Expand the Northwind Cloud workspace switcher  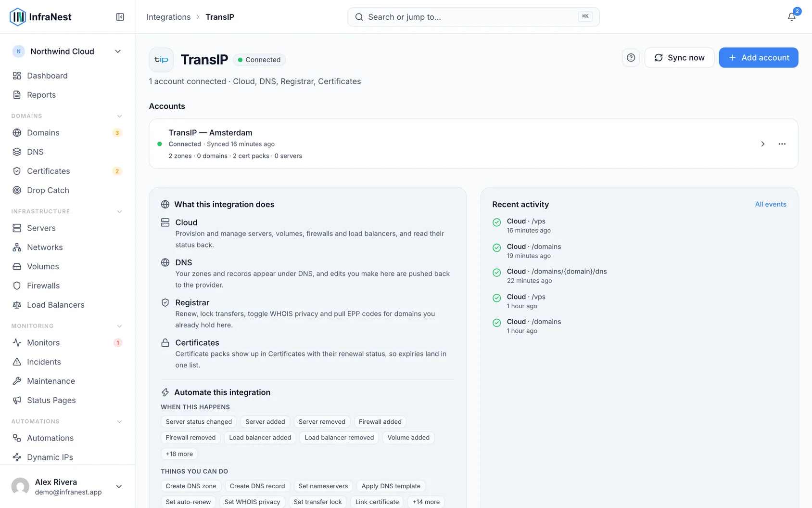67,52
